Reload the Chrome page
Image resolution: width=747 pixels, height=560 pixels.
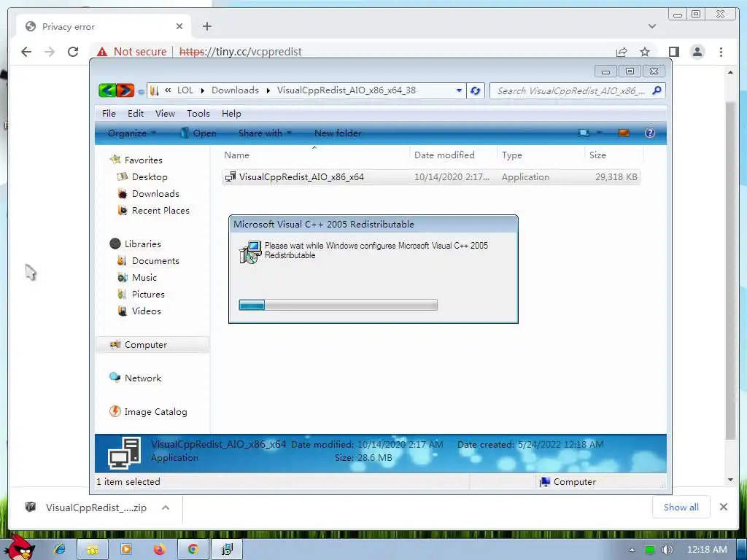72,52
